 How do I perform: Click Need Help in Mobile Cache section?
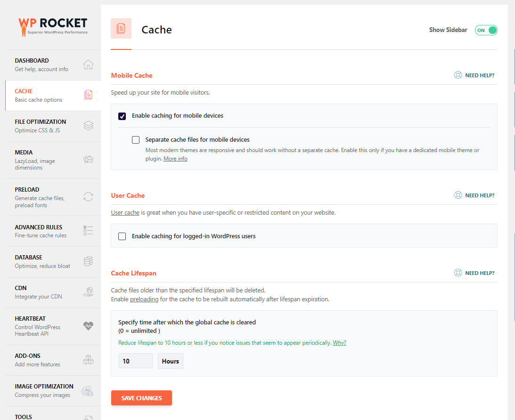click(x=474, y=75)
